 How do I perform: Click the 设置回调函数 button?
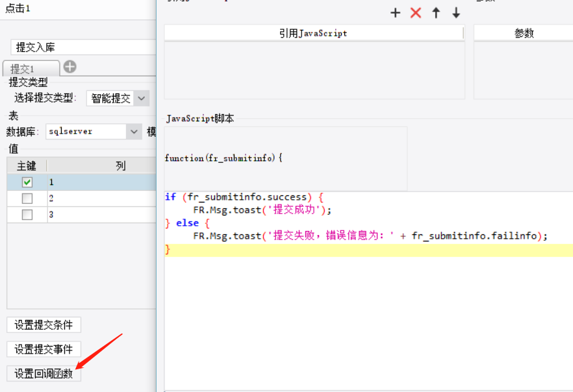(x=44, y=373)
